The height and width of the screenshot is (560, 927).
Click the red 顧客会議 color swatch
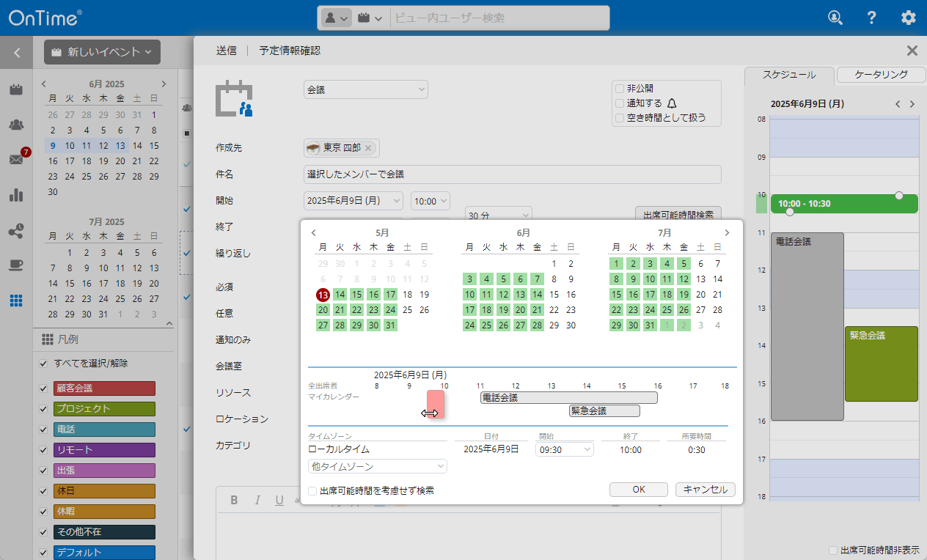click(x=103, y=388)
